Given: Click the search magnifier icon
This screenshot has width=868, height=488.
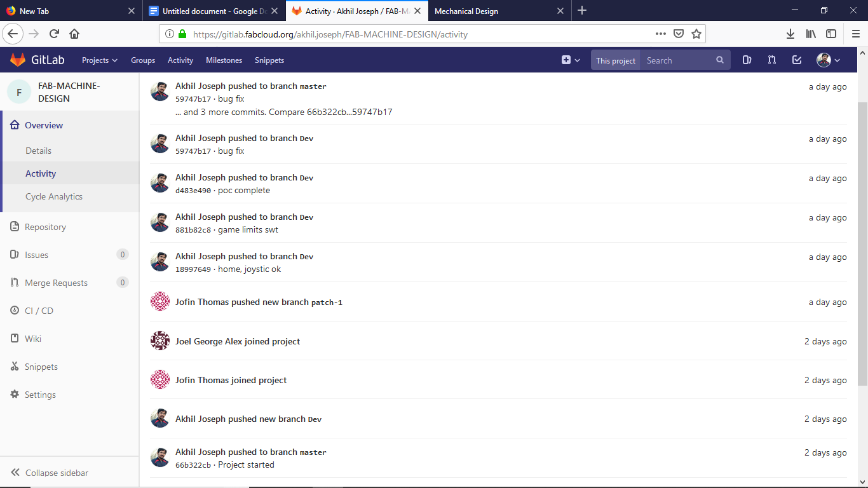Looking at the screenshot, I should [x=720, y=60].
